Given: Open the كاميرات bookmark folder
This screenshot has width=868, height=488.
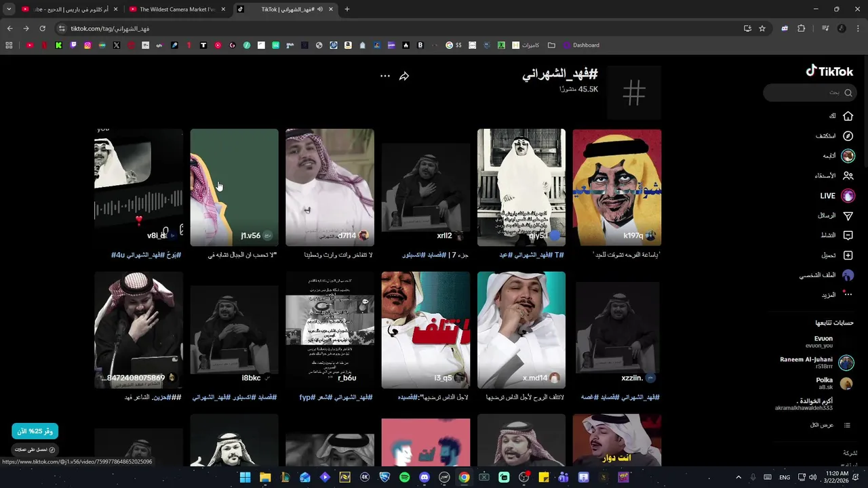Looking at the screenshot, I should click(526, 45).
